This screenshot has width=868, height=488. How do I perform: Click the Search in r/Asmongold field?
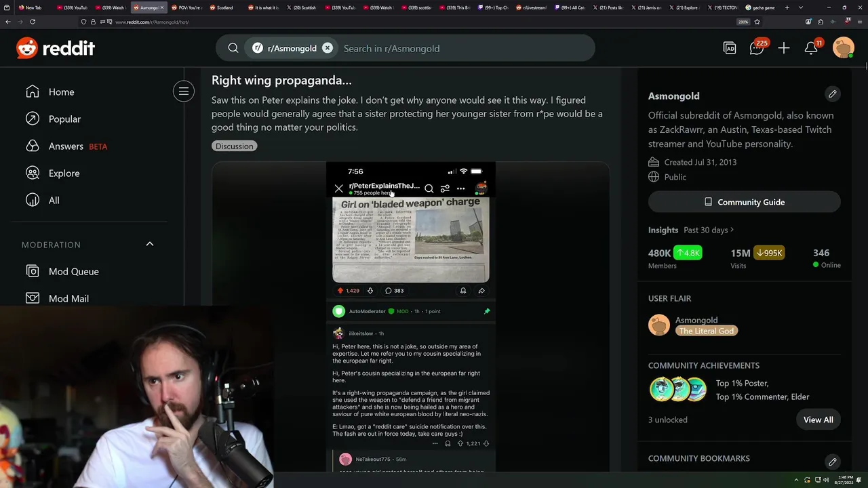[461, 48]
